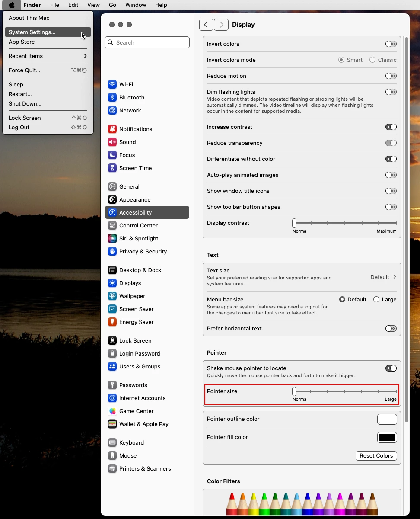Select the General gear icon
The image size is (420, 519).
pos(112,186)
